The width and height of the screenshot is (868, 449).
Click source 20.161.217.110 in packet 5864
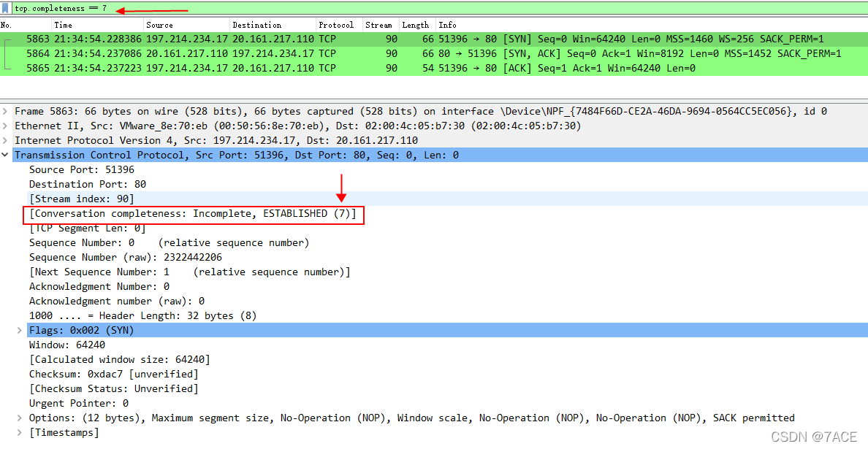[x=187, y=53]
